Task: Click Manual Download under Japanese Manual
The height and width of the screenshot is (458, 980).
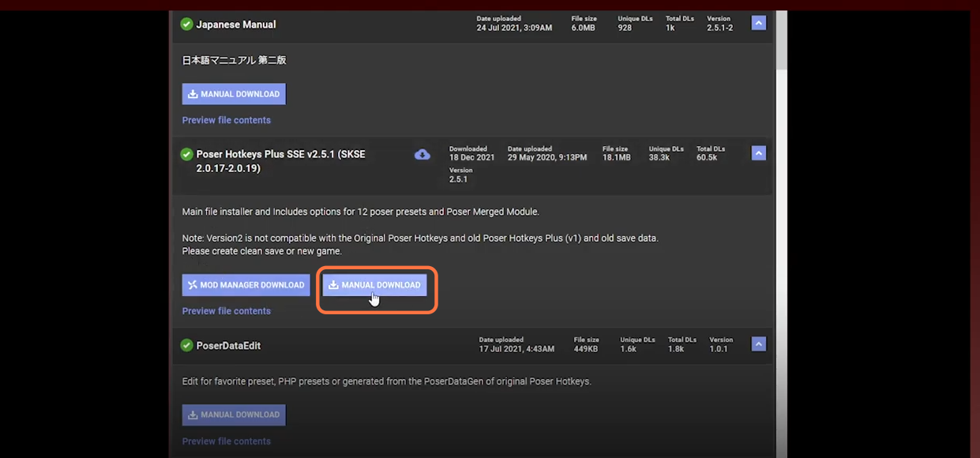Action: pyautogui.click(x=234, y=94)
